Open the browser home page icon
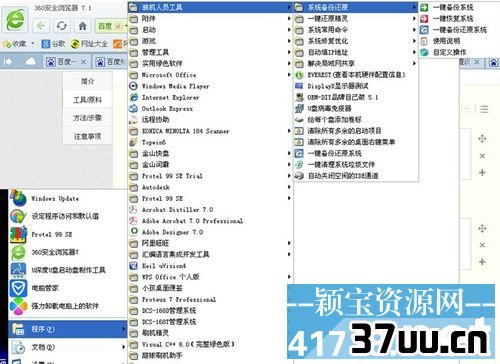 (x=82, y=26)
